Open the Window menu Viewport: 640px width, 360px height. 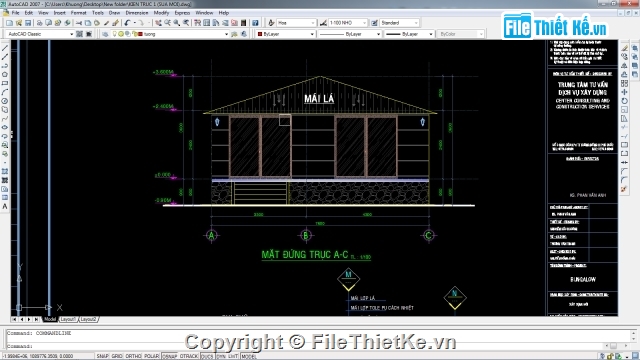pos(204,13)
